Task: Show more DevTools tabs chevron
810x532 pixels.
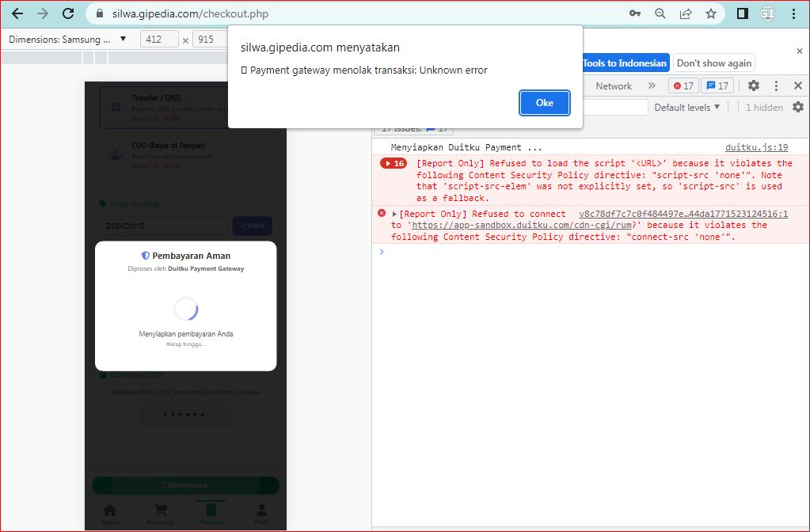Action: (x=652, y=85)
